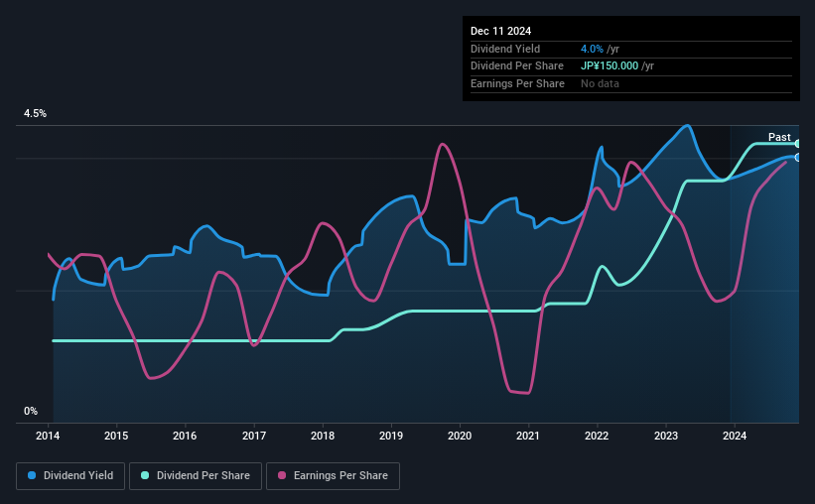This screenshot has height=504, width=815.
Task: Select the 2017 axis label
Action: coord(254,436)
